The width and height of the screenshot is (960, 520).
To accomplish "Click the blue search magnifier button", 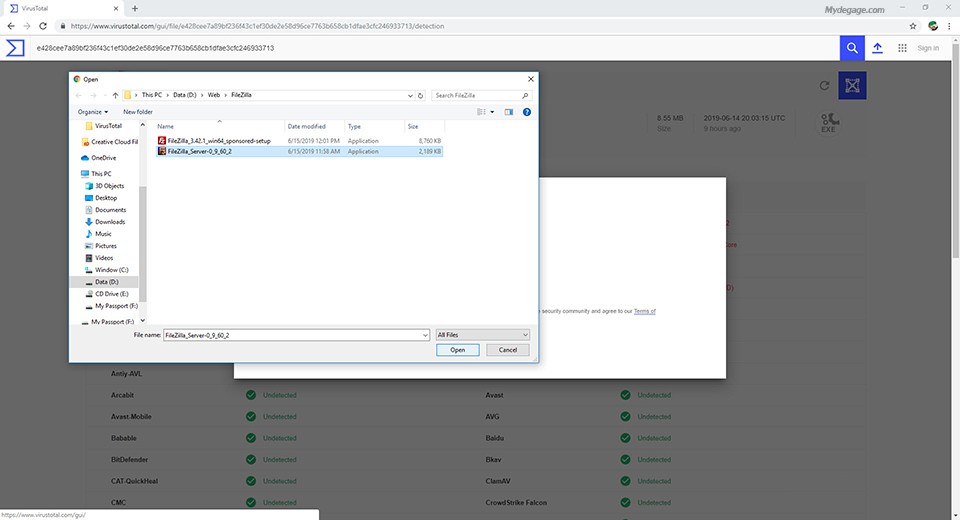I will (852, 48).
